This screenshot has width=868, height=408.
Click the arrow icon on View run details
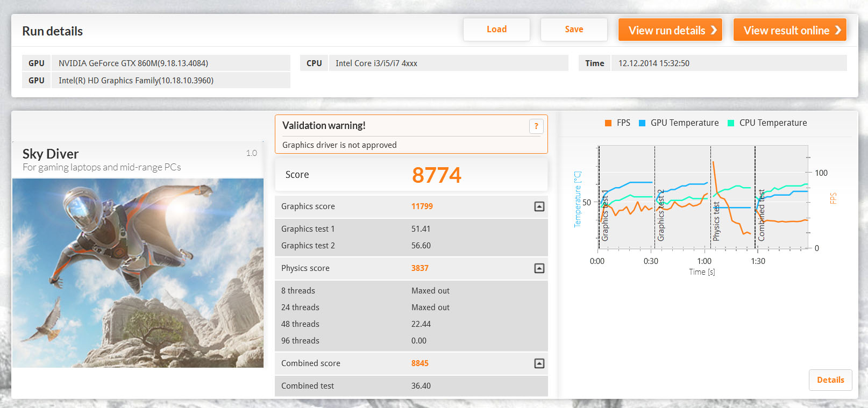pyautogui.click(x=714, y=30)
